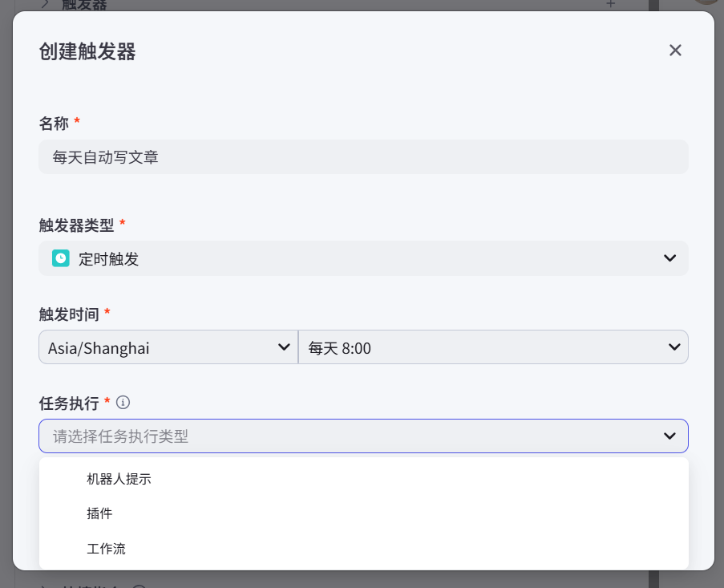Select 机器人提示 option
This screenshot has width=724, height=588.
point(363,479)
